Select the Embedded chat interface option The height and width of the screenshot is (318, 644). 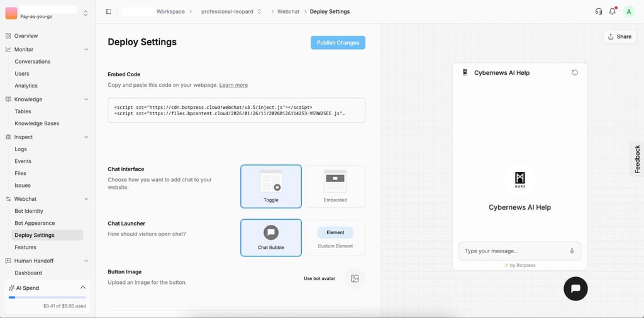(x=335, y=186)
